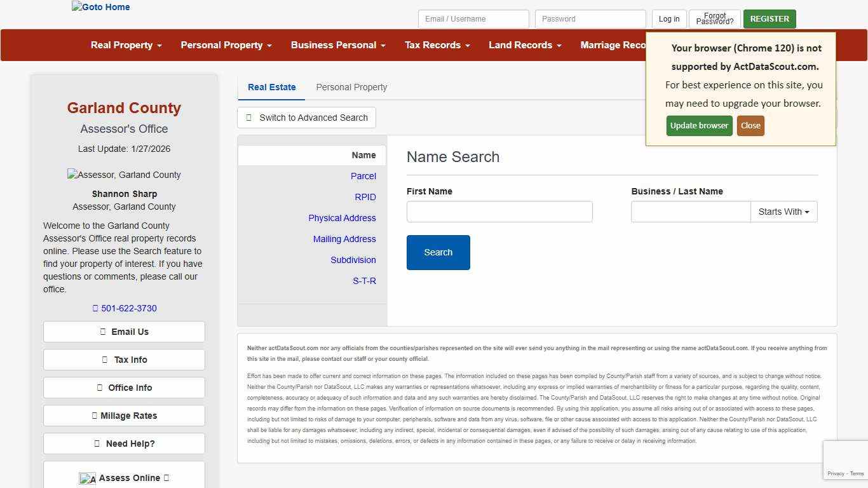The image size is (868, 488).
Task: Open the Starts With dropdown
Action: click(x=783, y=212)
